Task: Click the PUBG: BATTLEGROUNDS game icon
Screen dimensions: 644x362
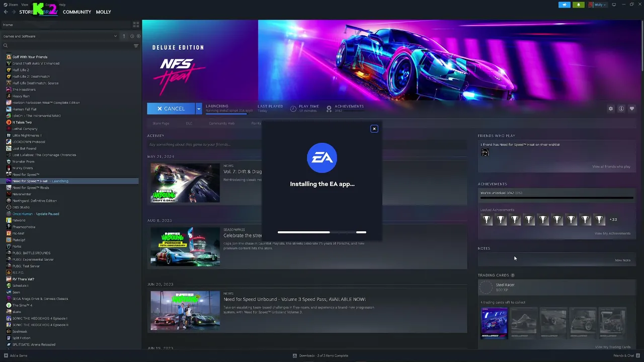Action: click(9, 253)
